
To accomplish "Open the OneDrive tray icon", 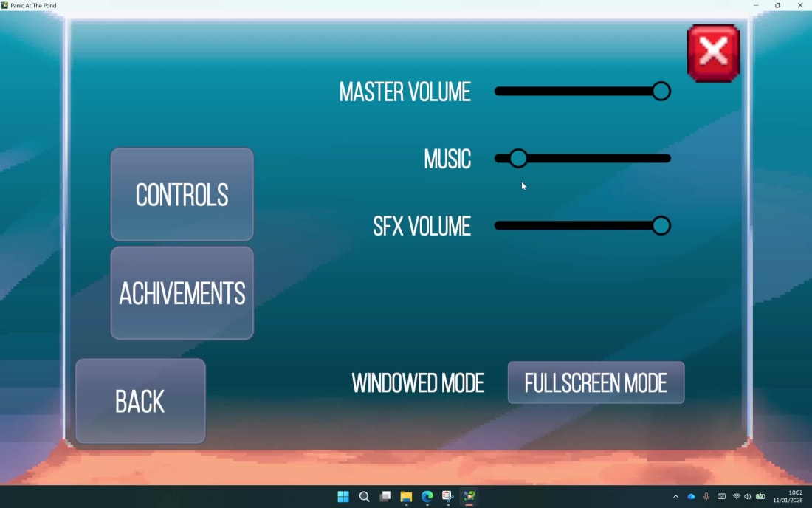I will tap(692, 497).
